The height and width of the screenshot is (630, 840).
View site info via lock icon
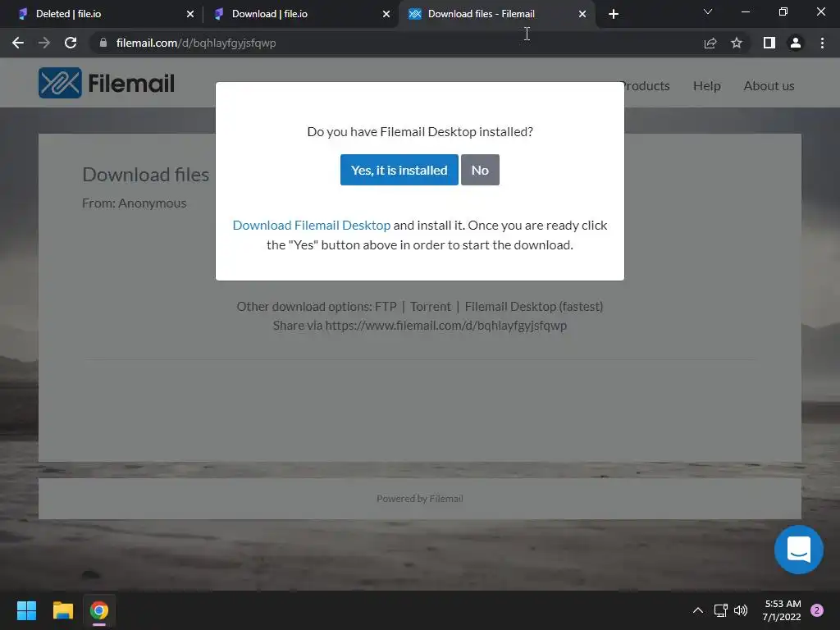point(103,43)
